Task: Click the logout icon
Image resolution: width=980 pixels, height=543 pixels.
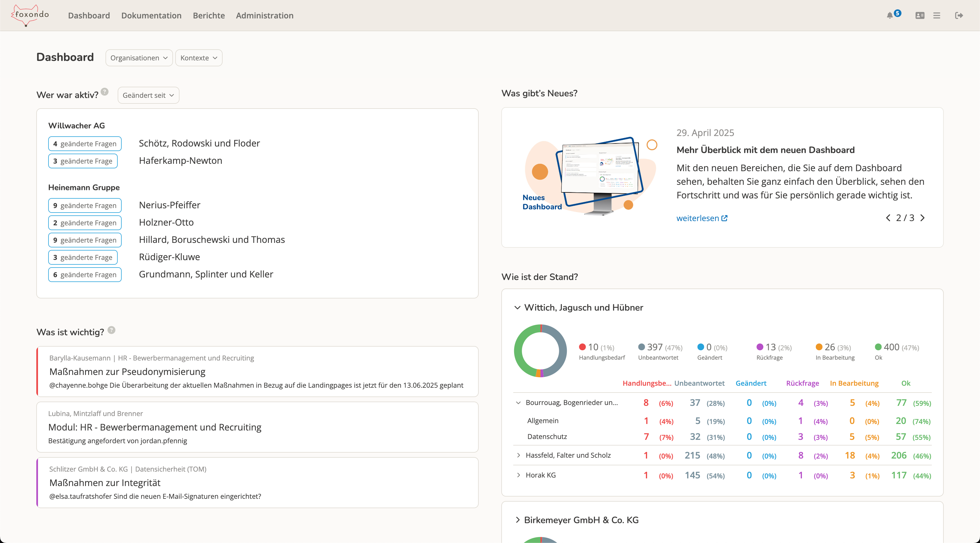Action: point(959,16)
